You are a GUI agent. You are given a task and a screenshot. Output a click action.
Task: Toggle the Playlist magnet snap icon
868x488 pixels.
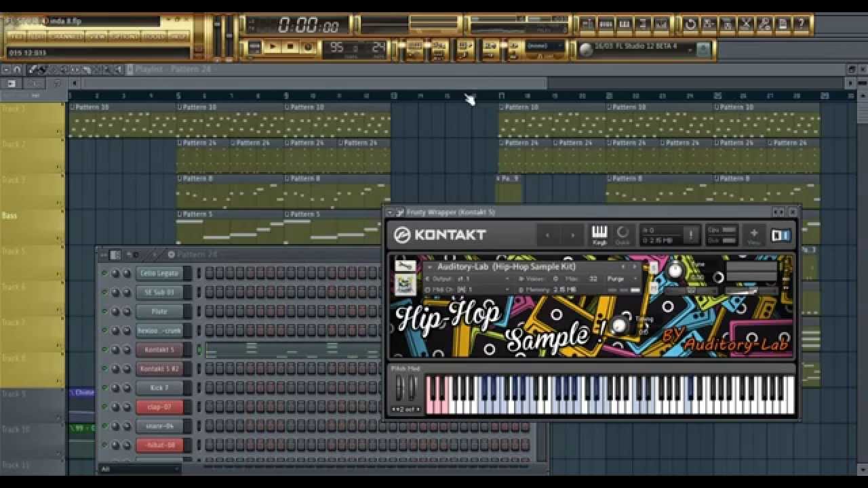tap(18, 69)
